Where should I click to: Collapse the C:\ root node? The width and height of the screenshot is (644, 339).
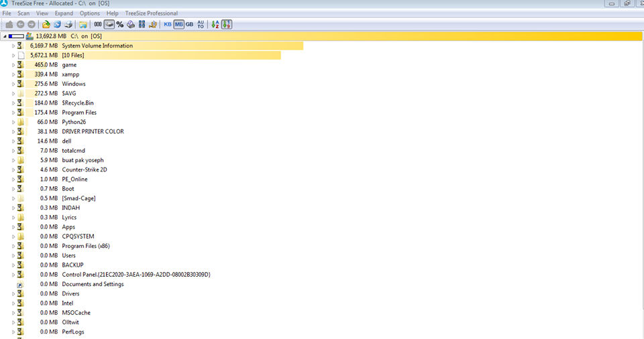pyautogui.click(x=5, y=36)
